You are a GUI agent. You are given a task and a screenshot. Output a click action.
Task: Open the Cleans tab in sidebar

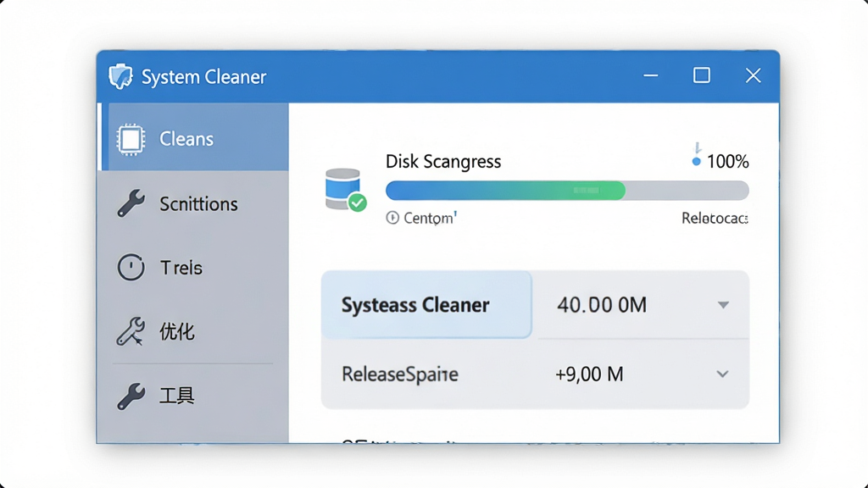[x=194, y=136]
